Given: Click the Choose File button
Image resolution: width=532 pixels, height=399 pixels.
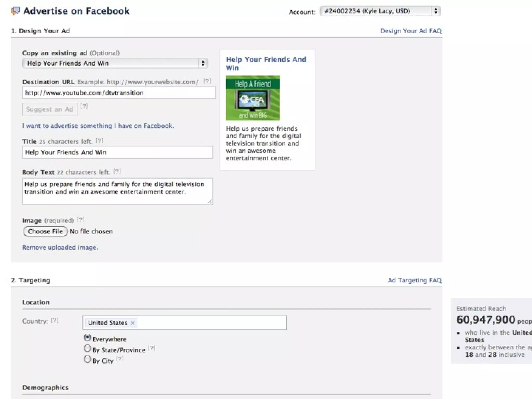Looking at the screenshot, I should (x=45, y=231).
